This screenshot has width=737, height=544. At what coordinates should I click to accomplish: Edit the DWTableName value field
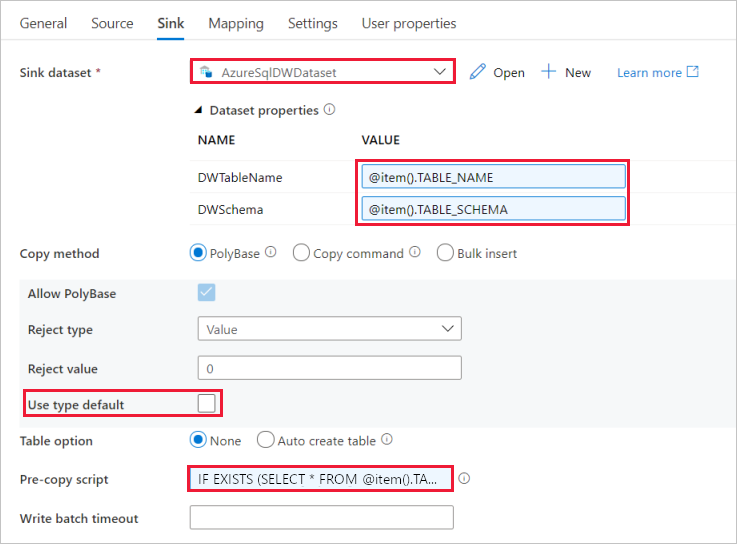click(x=493, y=177)
